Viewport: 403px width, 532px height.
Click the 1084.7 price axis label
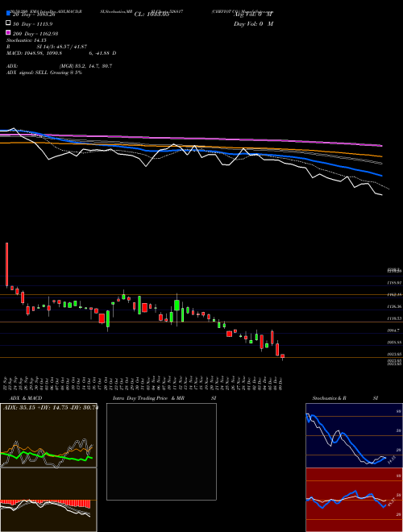[394, 330]
